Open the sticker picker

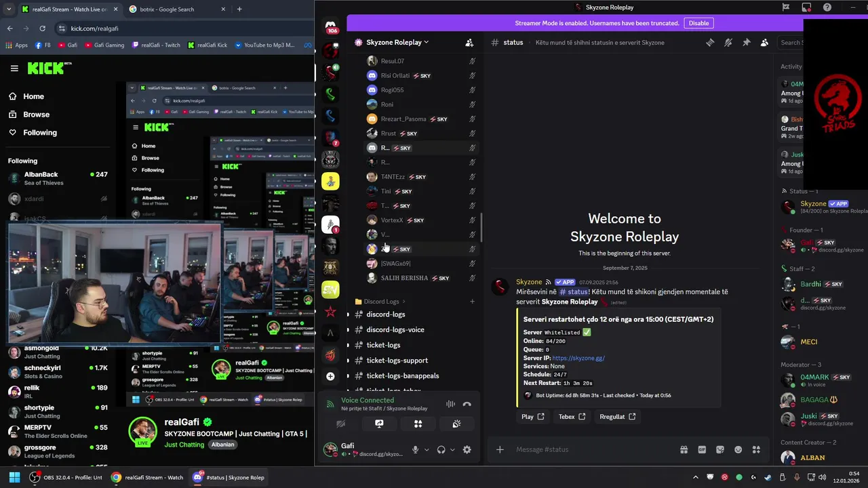(720, 449)
